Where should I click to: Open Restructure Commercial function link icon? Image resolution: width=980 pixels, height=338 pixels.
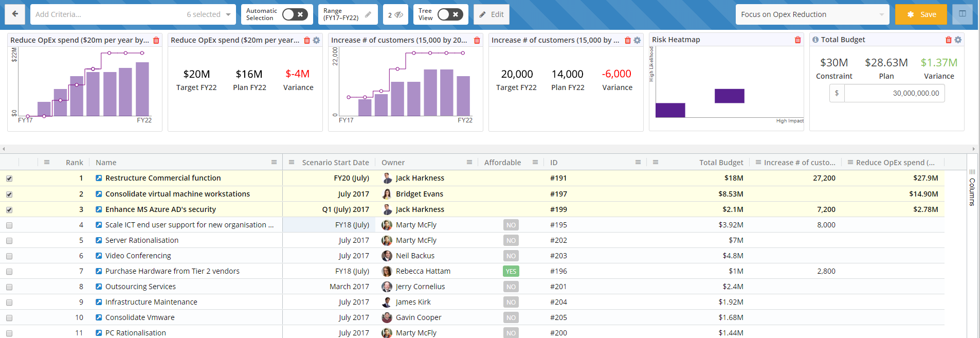pyautogui.click(x=99, y=178)
